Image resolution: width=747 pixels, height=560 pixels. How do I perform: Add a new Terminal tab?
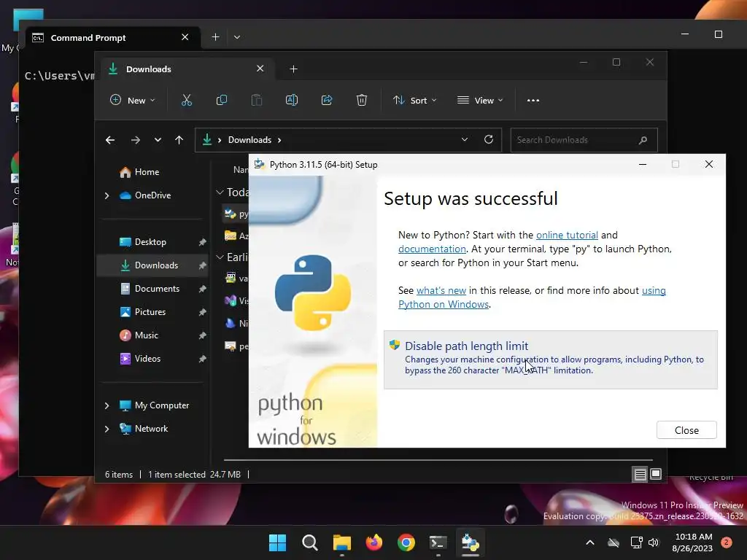[215, 37]
